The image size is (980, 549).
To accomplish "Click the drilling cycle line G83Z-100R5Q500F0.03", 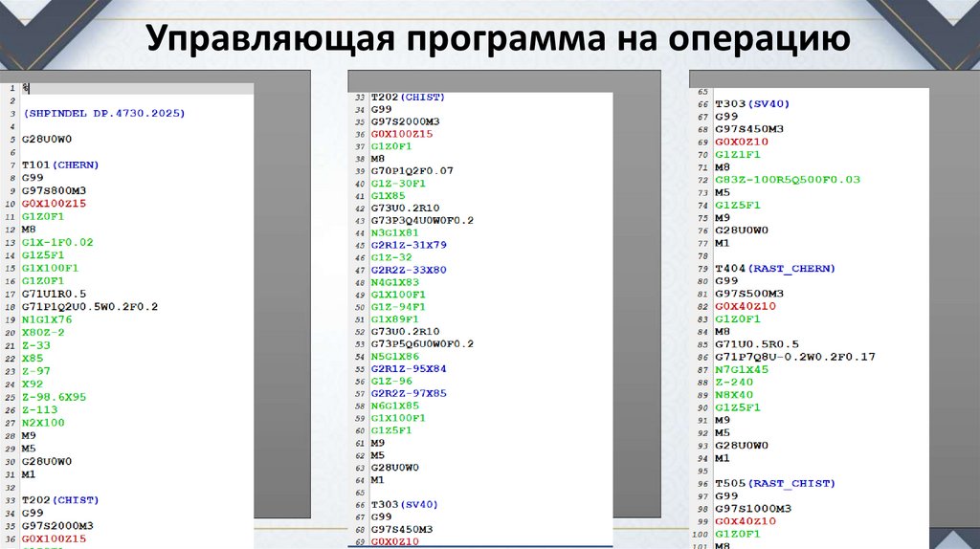I will coord(789,180).
